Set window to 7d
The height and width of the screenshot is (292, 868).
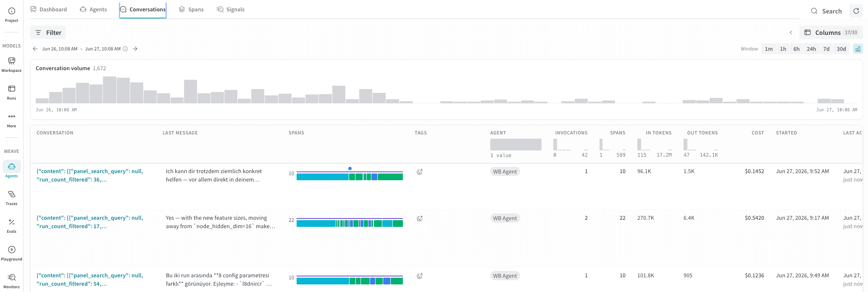(x=826, y=49)
